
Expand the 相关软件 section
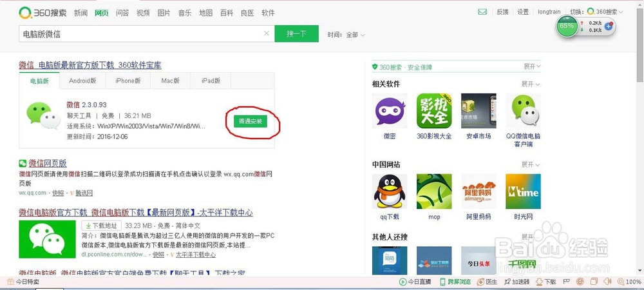[531, 84]
